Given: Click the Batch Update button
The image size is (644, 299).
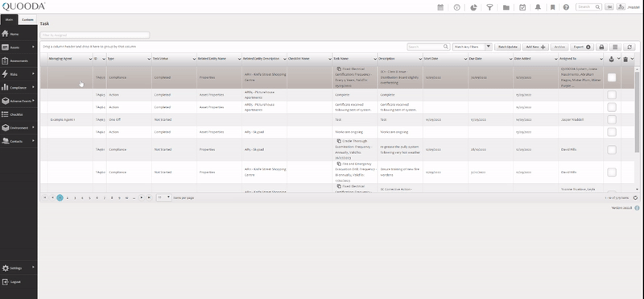Looking at the screenshot, I should coord(508,47).
